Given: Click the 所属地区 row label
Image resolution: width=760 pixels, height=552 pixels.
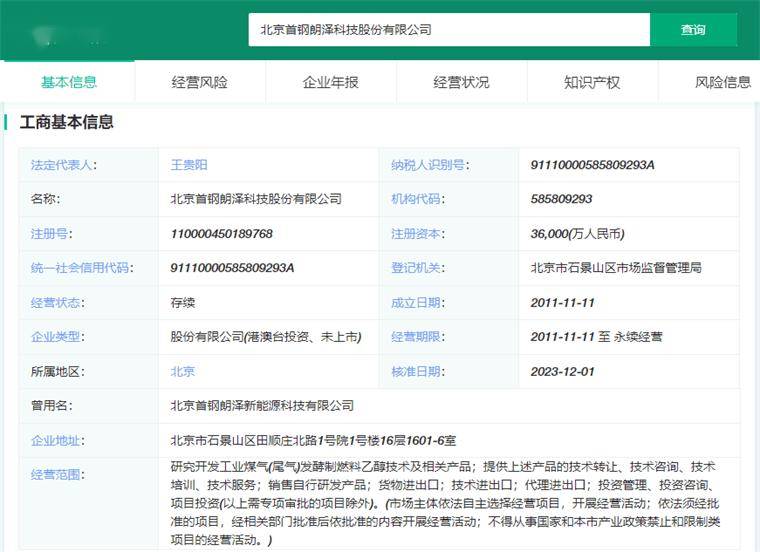Looking at the screenshot, I should (x=58, y=371).
